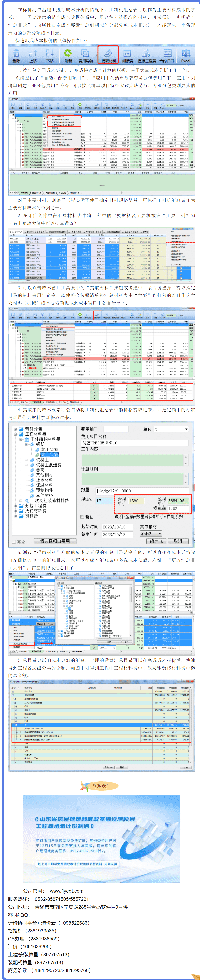Image resolution: width=200 pixels, height=980 pixels.
Task: Click the 下移 move down icon
Action: click(50, 53)
